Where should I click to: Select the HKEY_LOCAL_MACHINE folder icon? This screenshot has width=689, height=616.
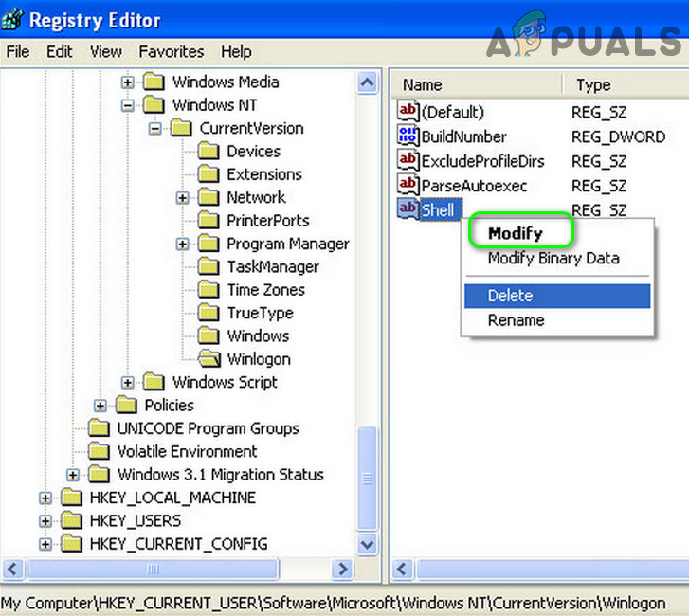click(x=72, y=498)
